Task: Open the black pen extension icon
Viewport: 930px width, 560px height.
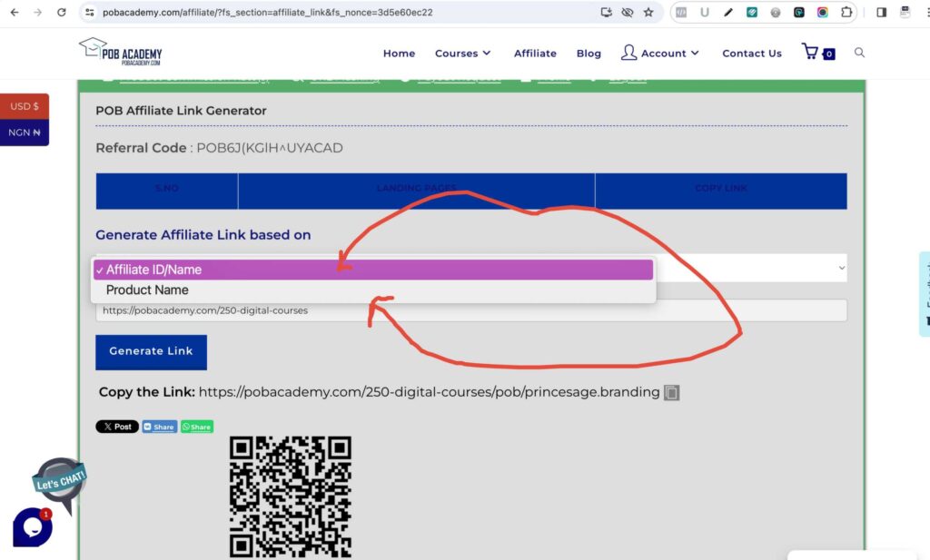Action: 728,12
